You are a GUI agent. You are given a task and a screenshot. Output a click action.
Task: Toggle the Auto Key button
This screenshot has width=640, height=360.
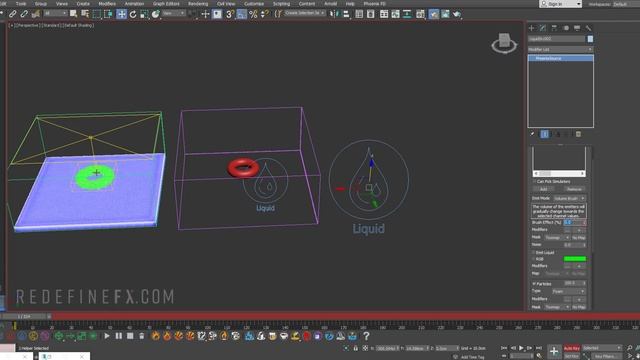[x=571, y=348]
